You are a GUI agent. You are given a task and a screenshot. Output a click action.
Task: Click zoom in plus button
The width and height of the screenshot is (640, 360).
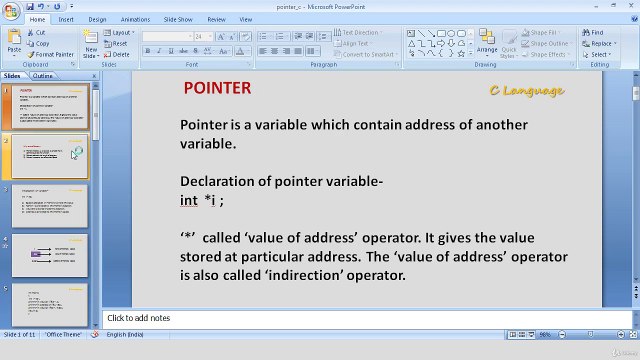click(621, 334)
